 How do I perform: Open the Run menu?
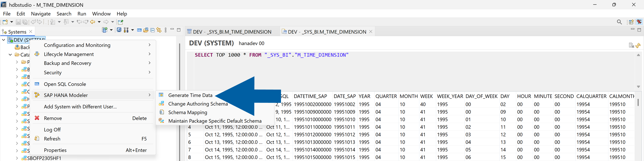(82, 13)
